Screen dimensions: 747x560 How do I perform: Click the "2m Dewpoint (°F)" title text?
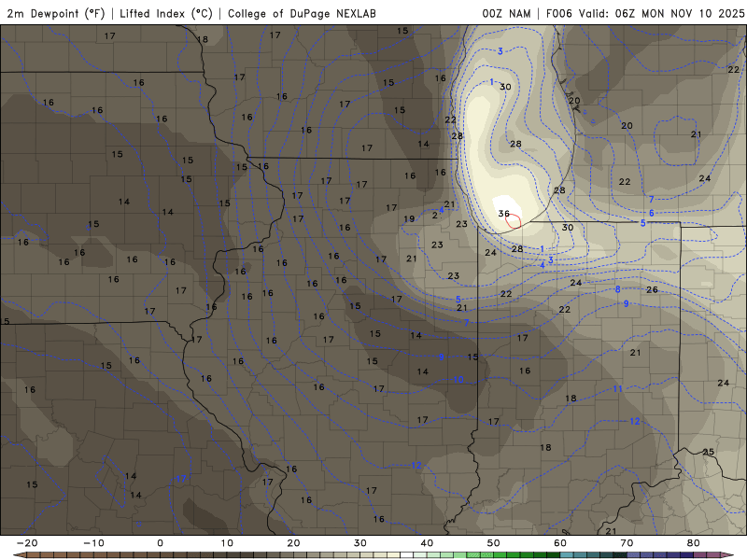click(x=56, y=13)
